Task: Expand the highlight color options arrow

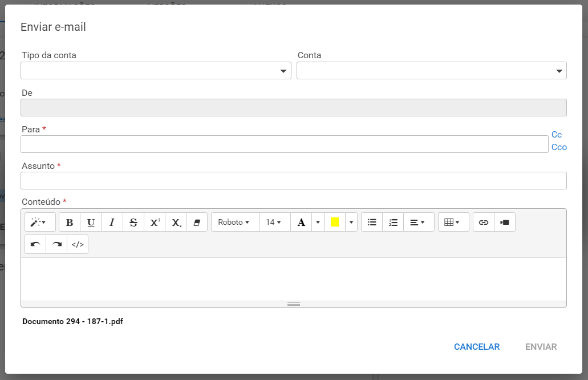Action: [351, 222]
